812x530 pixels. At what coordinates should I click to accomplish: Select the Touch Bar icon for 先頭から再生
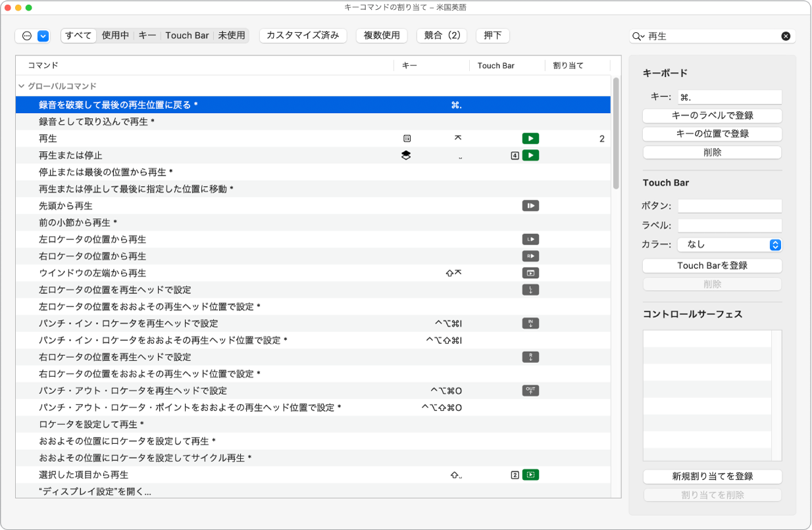pyautogui.click(x=530, y=206)
